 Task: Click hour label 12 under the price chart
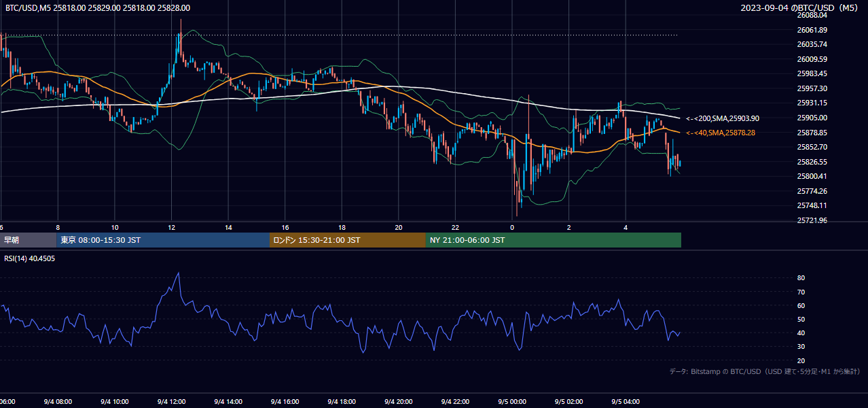click(x=171, y=227)
